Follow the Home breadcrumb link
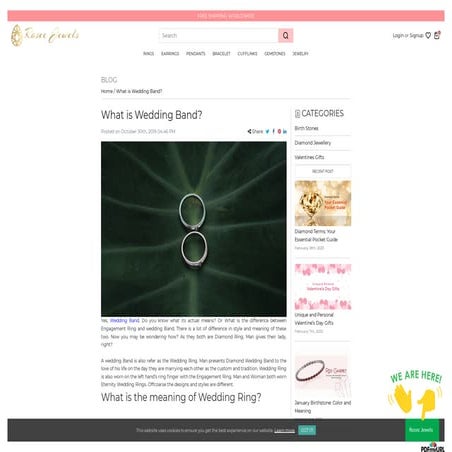This screenshot has height=452, width=452. pyautogui.click(x=107, y=91)
